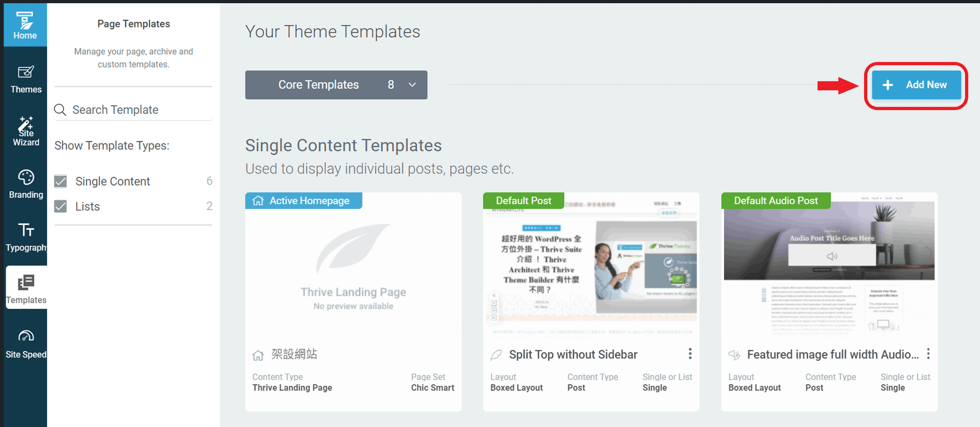Open the Default Audio Post preview thumbnail

coord(829,267)
